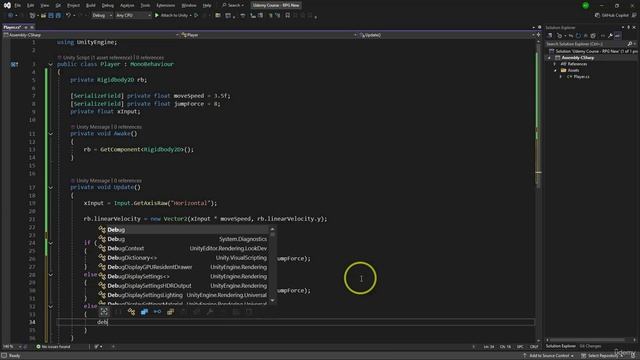The width and height of the screenshot is (640, 360).
Task: Collapse the Update() method region
Action: (51, 188)
